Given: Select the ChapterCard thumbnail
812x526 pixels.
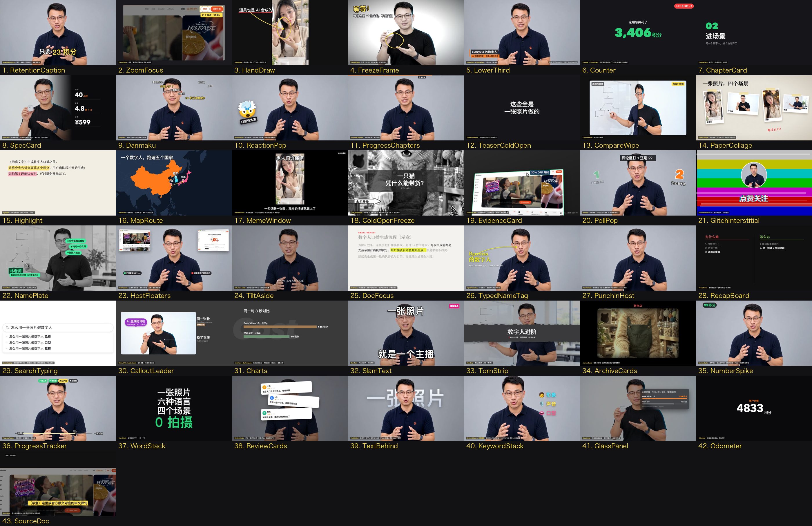Looking at the screenshot, I should (754, 32).
